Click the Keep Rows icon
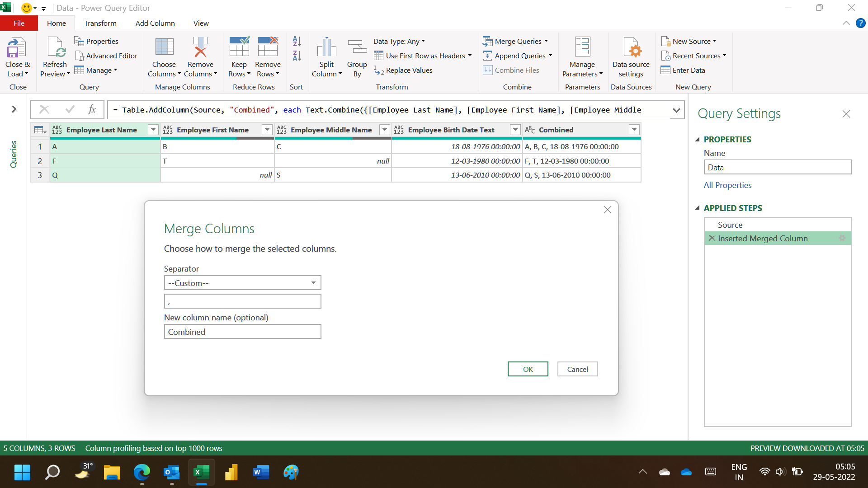 [x=239, y=47]
